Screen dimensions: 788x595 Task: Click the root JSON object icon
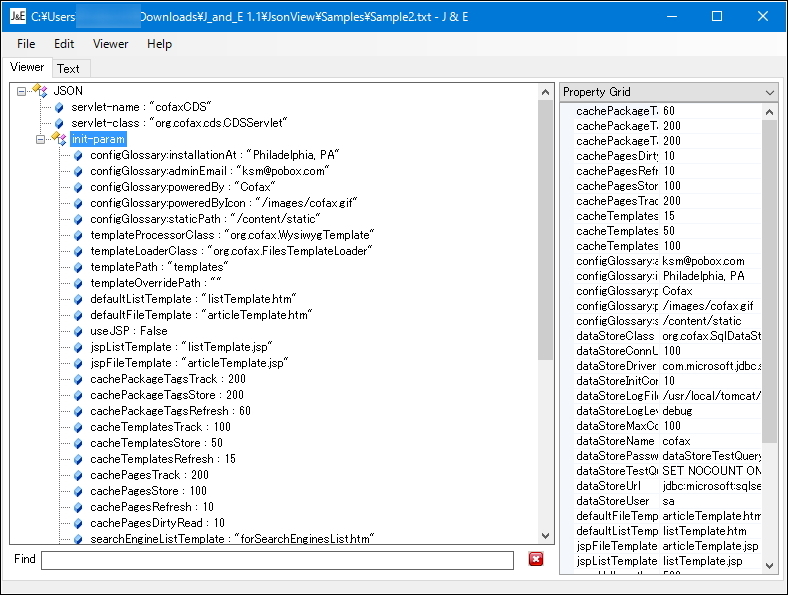coord(40,91)
